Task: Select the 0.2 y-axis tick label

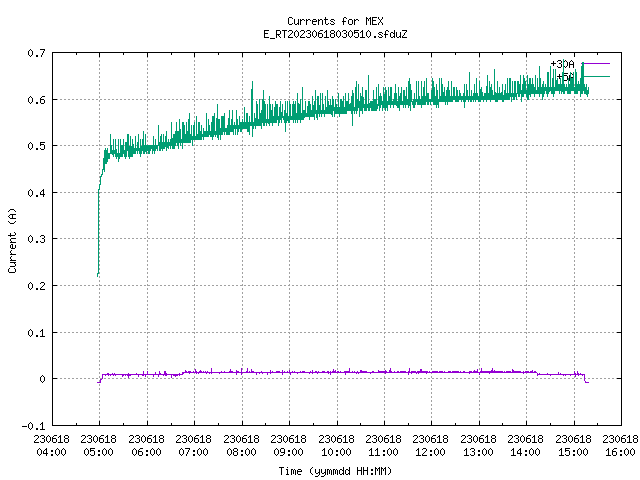Action: [x=36, y=286]
